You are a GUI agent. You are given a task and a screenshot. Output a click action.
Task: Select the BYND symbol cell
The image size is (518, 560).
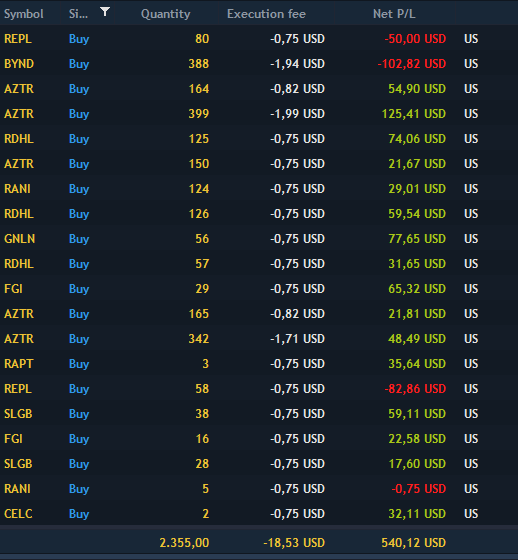19,64
